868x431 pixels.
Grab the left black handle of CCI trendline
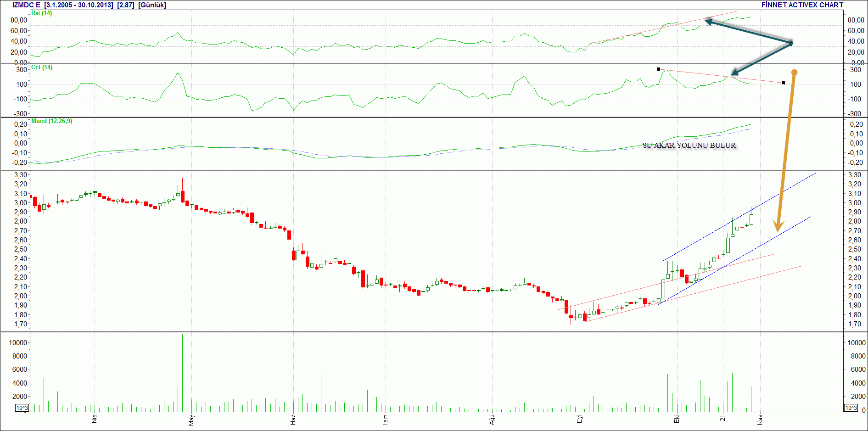(x=658, y=69)
